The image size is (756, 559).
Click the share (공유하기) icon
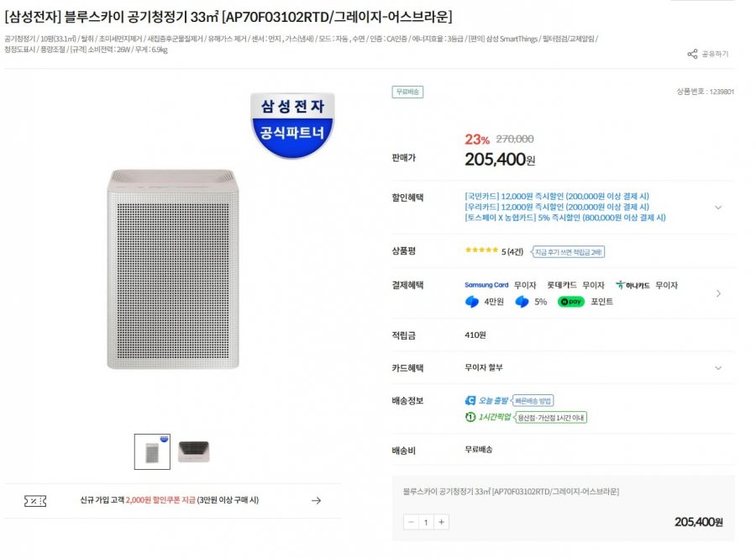tap(692, 54)
